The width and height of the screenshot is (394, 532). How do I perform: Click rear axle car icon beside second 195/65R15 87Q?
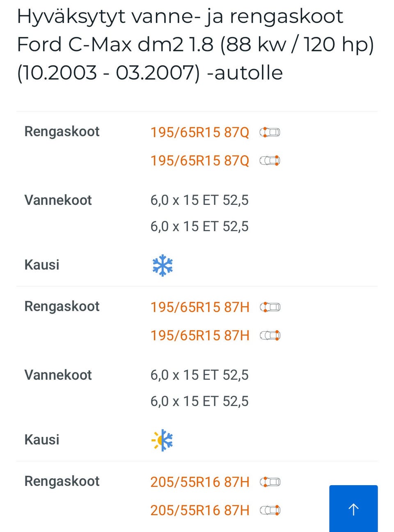click(270, 161)
